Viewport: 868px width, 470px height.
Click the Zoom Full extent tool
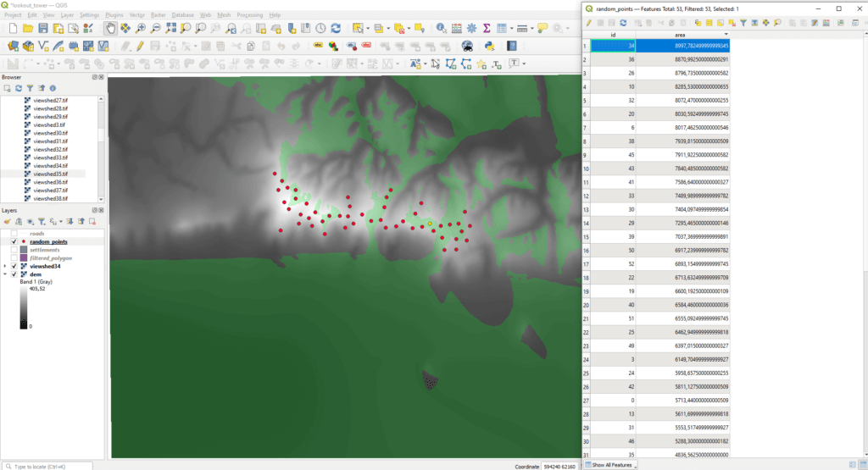pos(170,28)
